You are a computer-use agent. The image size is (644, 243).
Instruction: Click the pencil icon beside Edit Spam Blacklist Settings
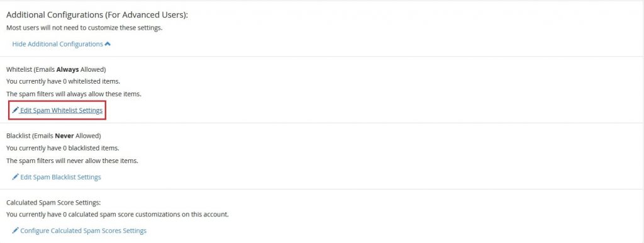click(x=16, y=177)
